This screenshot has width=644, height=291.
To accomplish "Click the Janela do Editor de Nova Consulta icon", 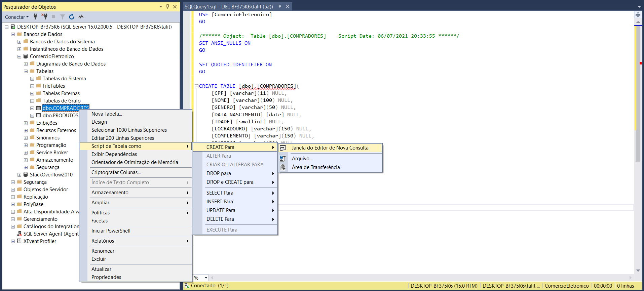I will click(x=283, y=148).
